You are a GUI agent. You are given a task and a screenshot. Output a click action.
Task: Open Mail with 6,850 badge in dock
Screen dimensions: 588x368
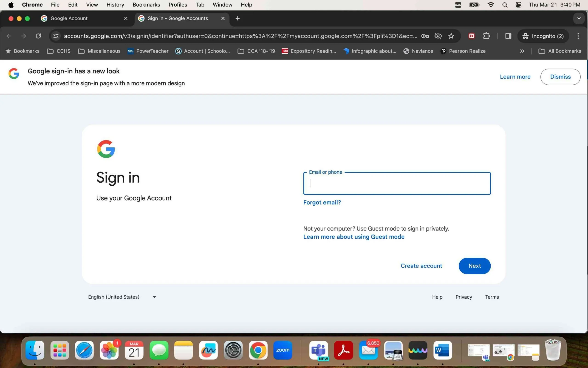368,350
